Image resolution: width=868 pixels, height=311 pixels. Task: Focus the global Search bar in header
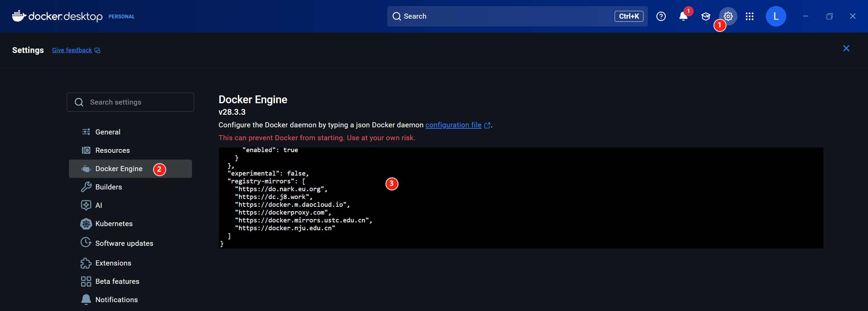click(x=517, y=16)
